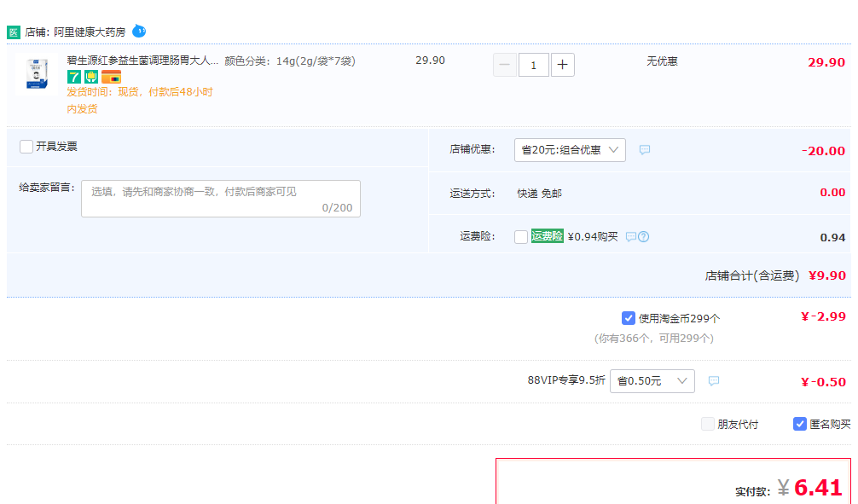Image resolution: width=858 pixels, height=504 pixels.
Task: Click the 0.94 insurance fee amount
Action: (x=832, y=237)
